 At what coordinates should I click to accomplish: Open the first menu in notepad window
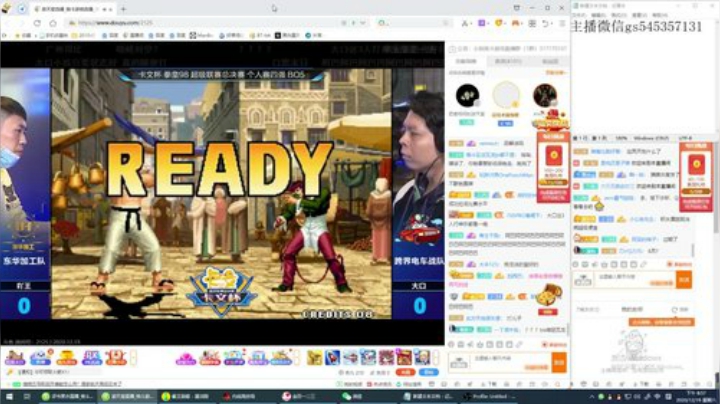(x=579, y=15)
